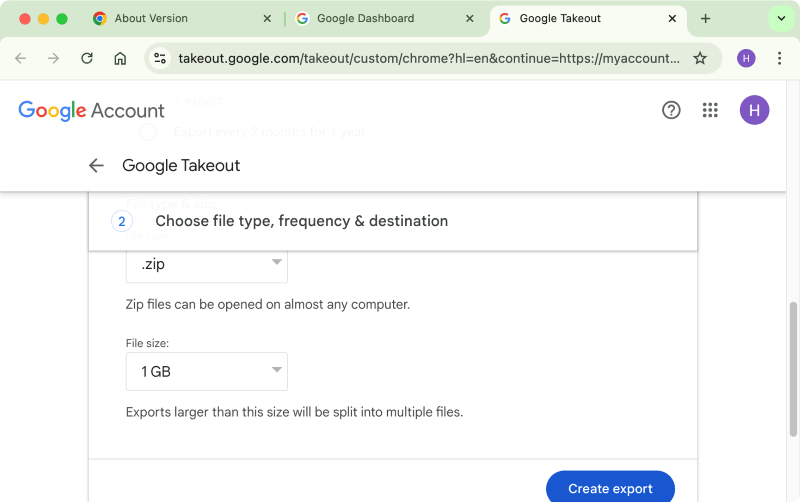Screen dimensions: 800x502
Task: Click the browser forward arrow
Action: coord(53,58)
